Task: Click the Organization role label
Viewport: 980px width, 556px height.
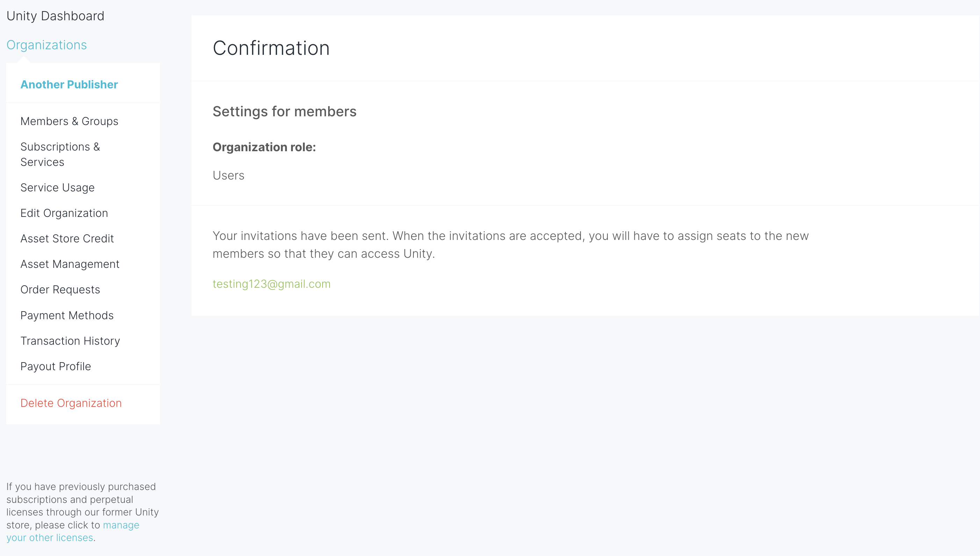Action: coord(264,147)
